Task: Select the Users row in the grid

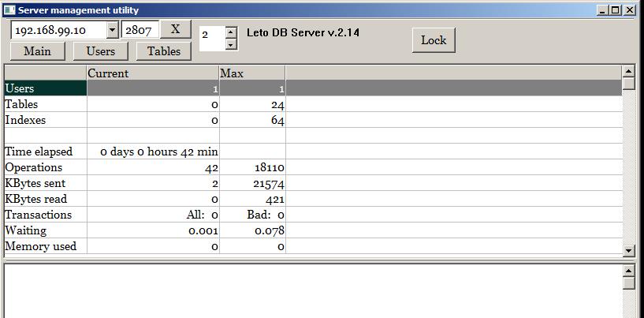Action: click(x=45, y=88)
